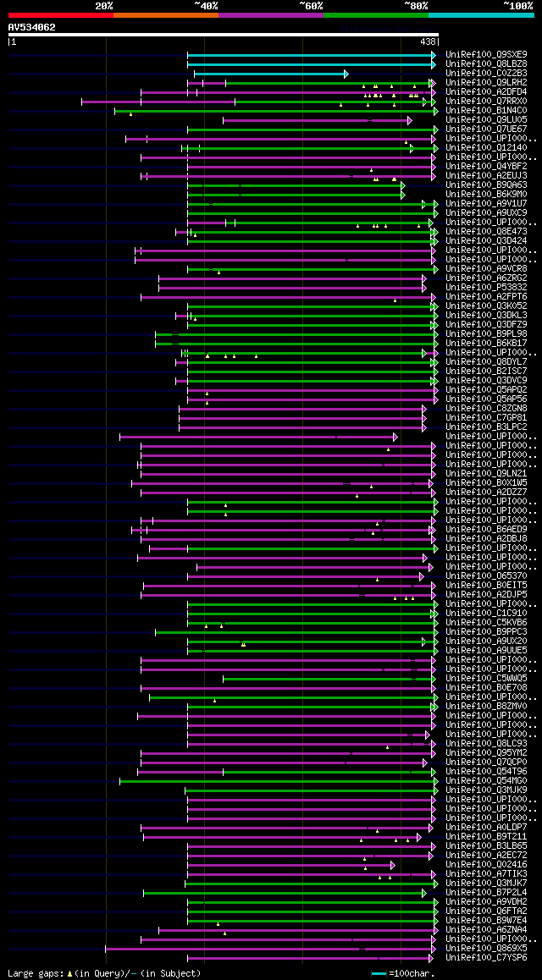The image size is (542, 980).
Task: Select the UniRef100_B0EIT5 label
Action: (x=486, y=586)
